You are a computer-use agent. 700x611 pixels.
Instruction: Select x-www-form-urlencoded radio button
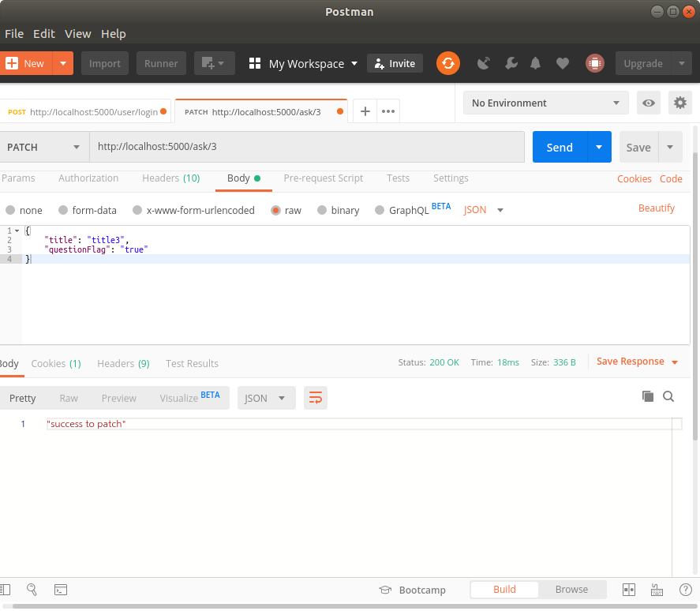(137, 210)
